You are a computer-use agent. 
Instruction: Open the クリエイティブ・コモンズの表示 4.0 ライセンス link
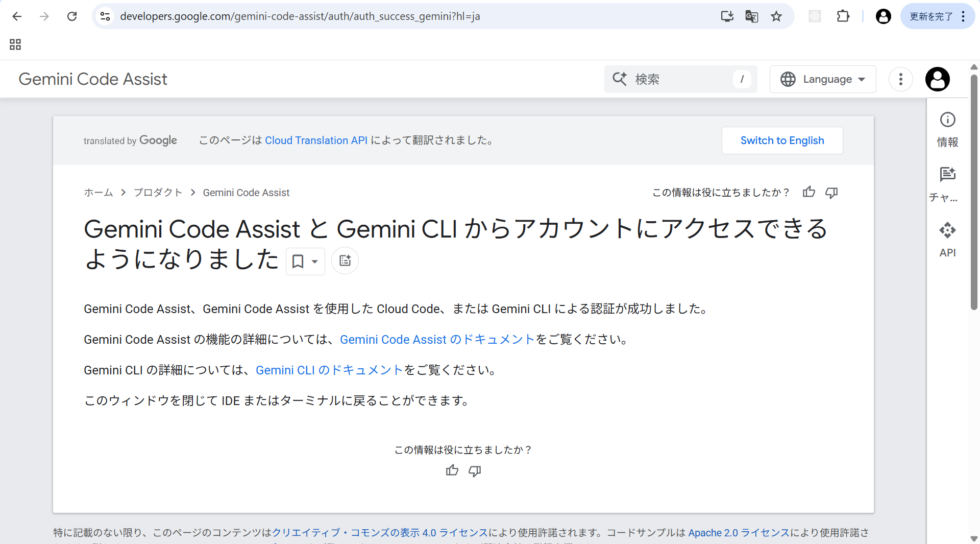point(380,533)
